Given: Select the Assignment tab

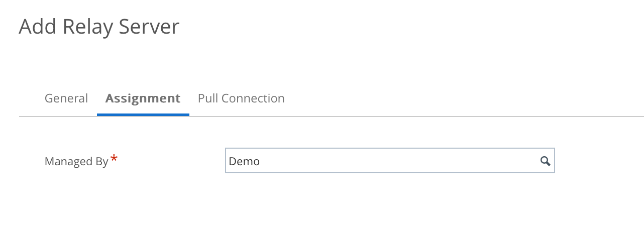Looking at the screenshot, I should (x=143, y=98).
